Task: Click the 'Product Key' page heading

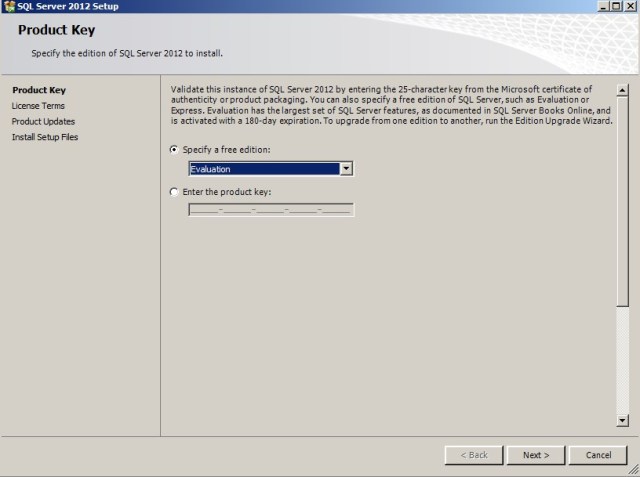Action: click(56, 30)
